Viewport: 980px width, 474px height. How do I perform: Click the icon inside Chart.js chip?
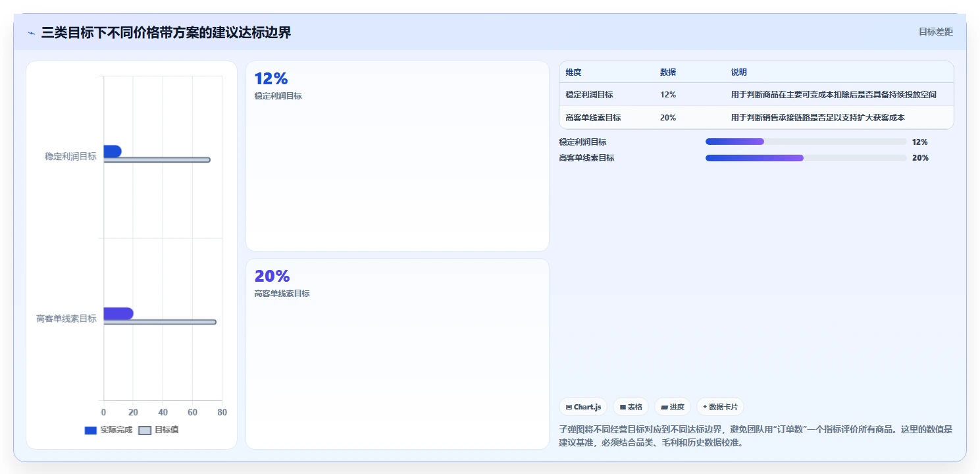coord(569,408)
